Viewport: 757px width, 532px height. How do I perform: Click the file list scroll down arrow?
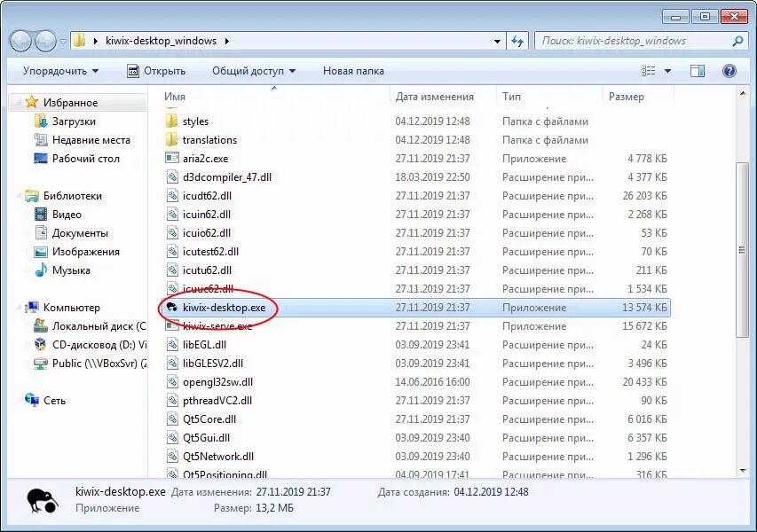(x=743, y=470)
